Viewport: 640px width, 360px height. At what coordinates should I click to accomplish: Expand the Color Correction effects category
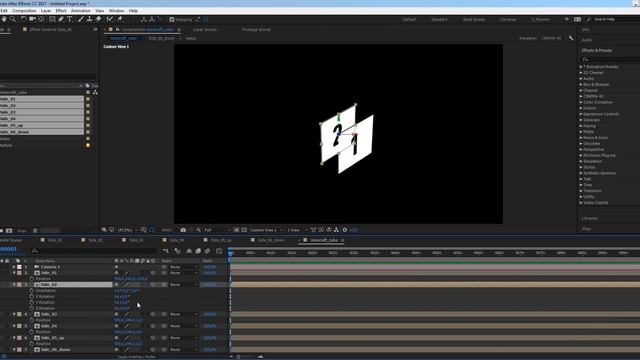coord(581,102)
